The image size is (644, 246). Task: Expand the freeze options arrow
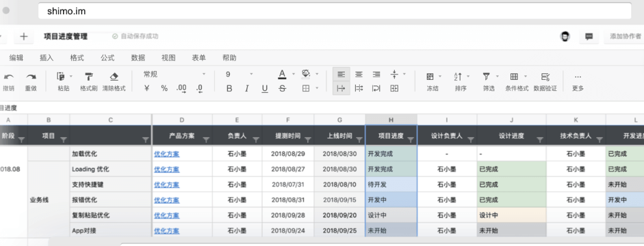[440, 77]
